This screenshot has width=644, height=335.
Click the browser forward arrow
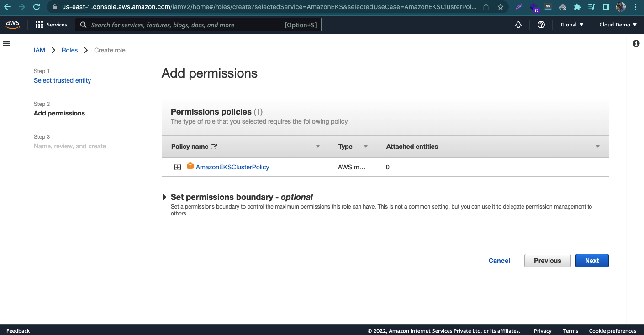22,7
